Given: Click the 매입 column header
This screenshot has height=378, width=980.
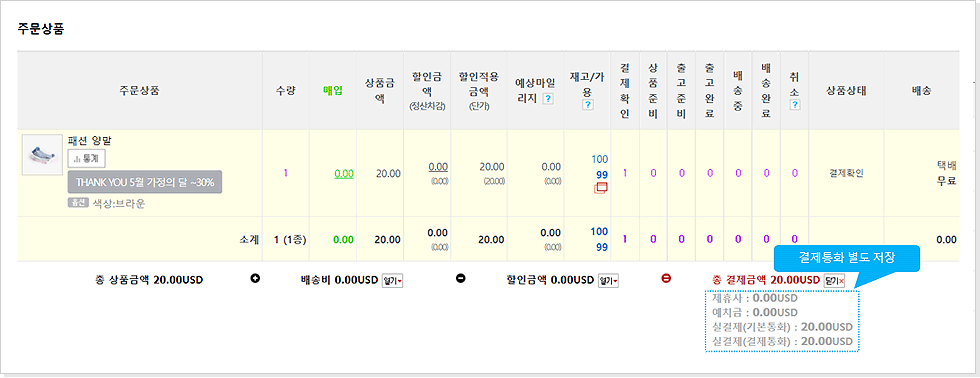Looking at the screenshot, I should click(x=332, y=91).
